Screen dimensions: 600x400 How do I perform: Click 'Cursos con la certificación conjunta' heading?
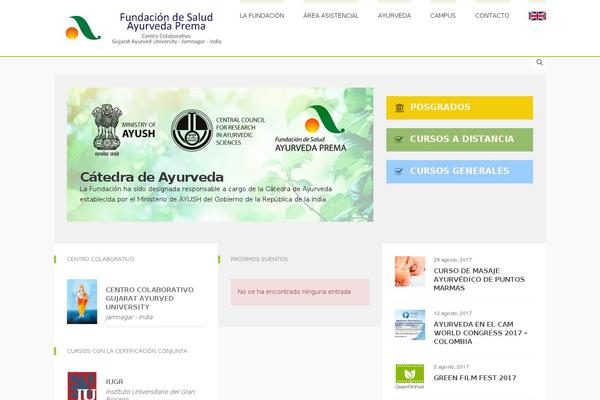[127, 351]
